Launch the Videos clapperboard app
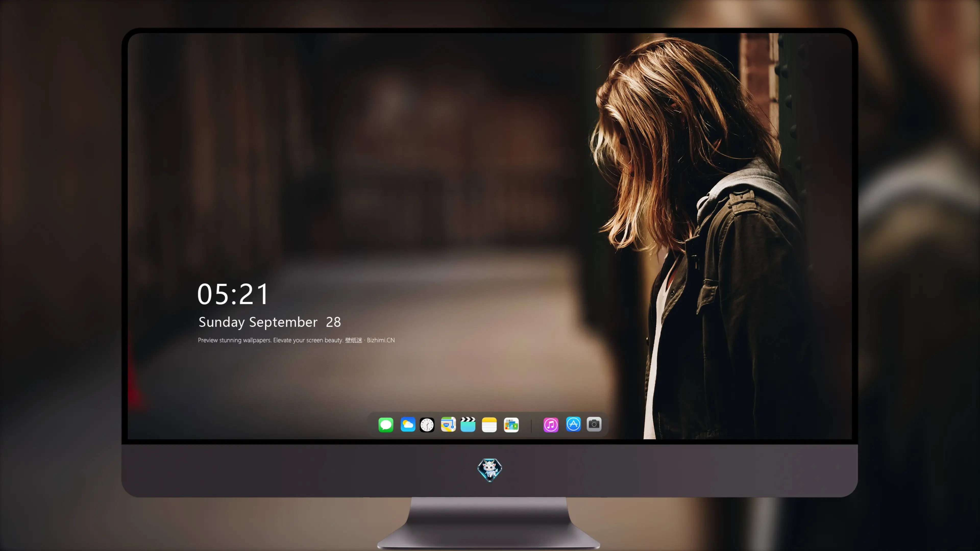This screenshot has height=551, width=980. click(x=468, y=424)
